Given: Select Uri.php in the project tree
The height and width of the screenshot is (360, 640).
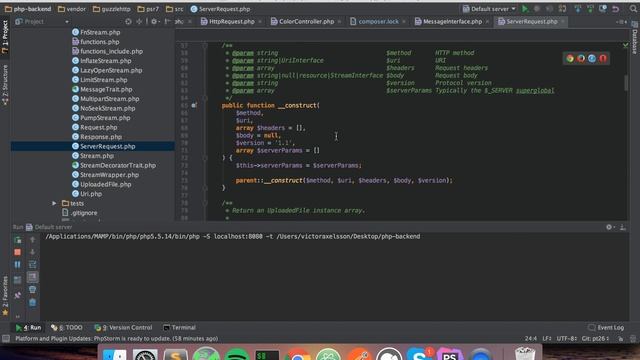Looking at the screenshot, I should (x=87, y=194).
